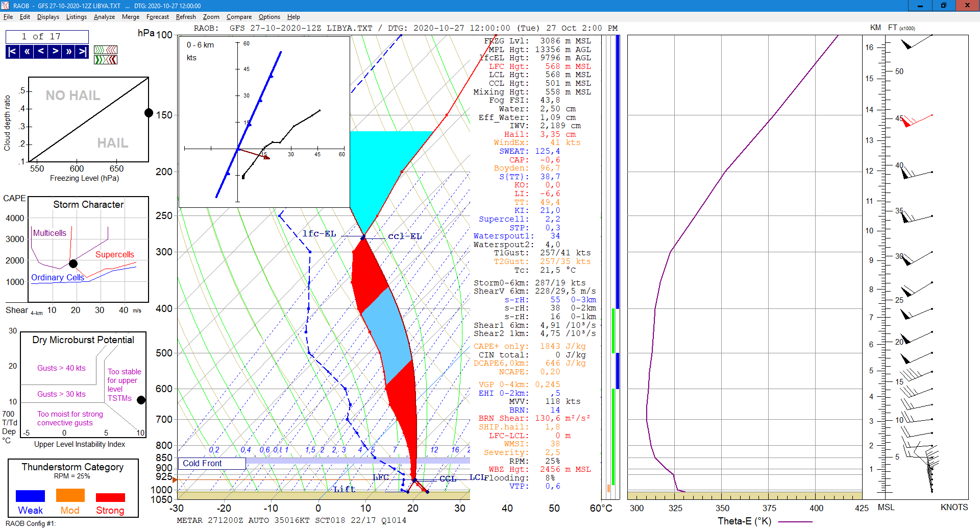Screen dimensions: 980x529
Task: Click the '1 of 17' sounding counter box
Action: click(x=47, y=37)
